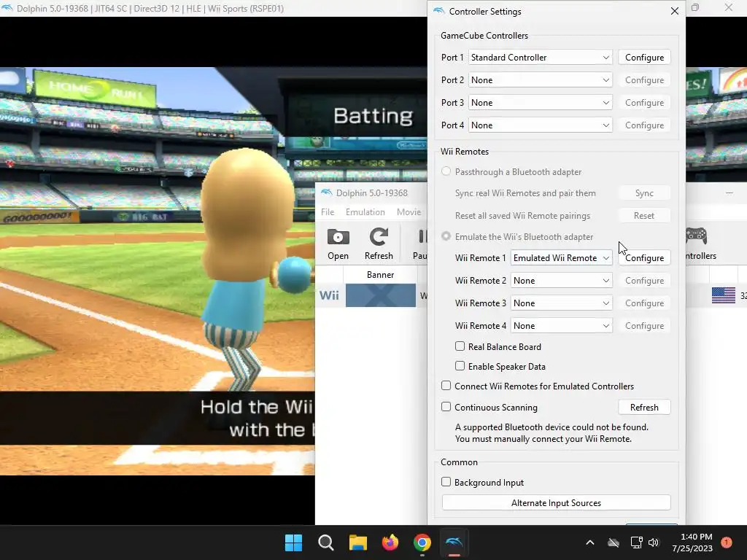Toggle the Enable Speaker Data checkbox
This screenshot has width=747, height=560.
point(460,366)
